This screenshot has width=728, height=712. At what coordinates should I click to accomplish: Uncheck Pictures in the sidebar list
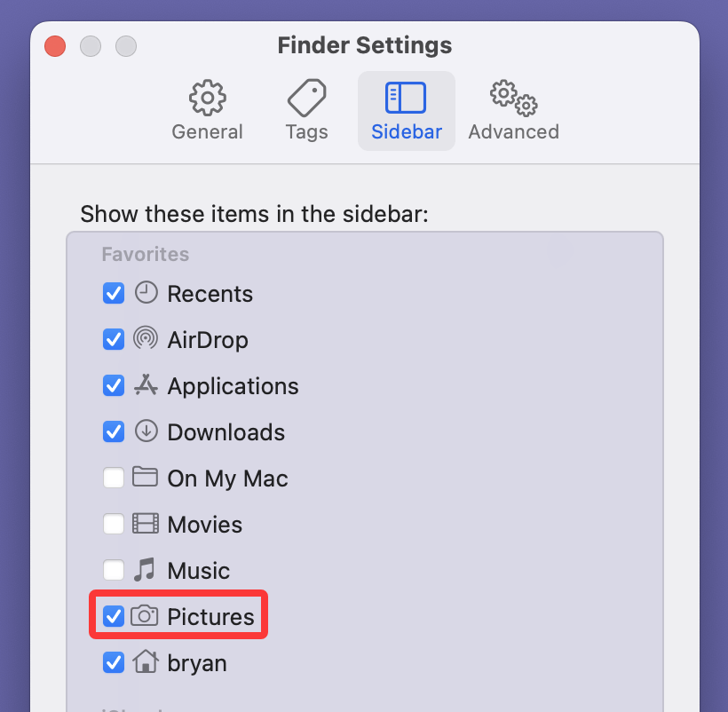tap(113, 615)
